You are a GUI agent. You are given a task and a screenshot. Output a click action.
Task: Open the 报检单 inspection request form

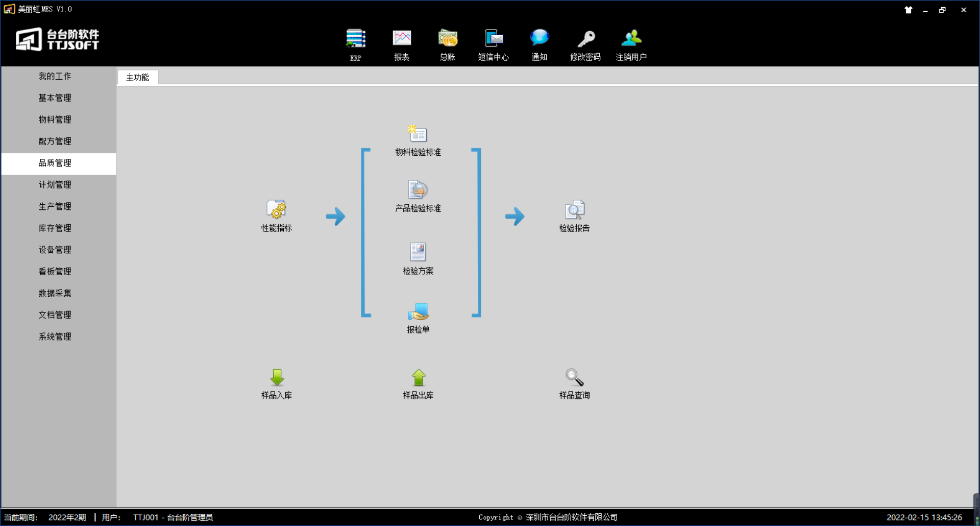click(418, 312)
